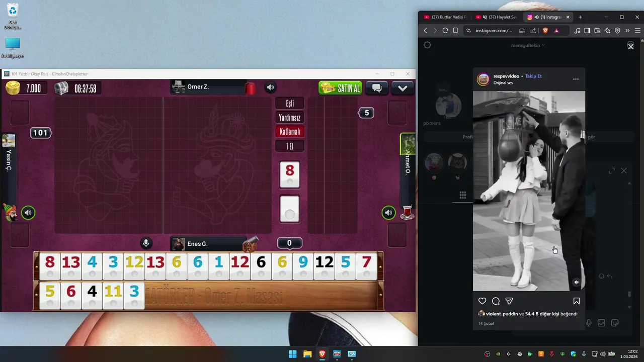644x362 pixels.
Task: Open the Brave VPN shield icon
Action: pyautogui.click(x=617, y=31)
